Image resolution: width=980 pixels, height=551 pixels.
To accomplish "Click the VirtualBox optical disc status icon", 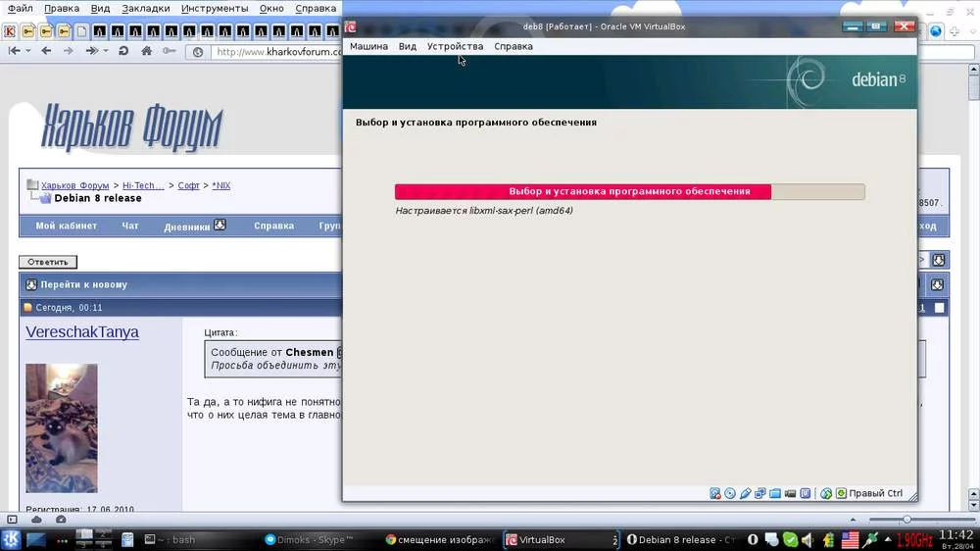I will point(730,493).
